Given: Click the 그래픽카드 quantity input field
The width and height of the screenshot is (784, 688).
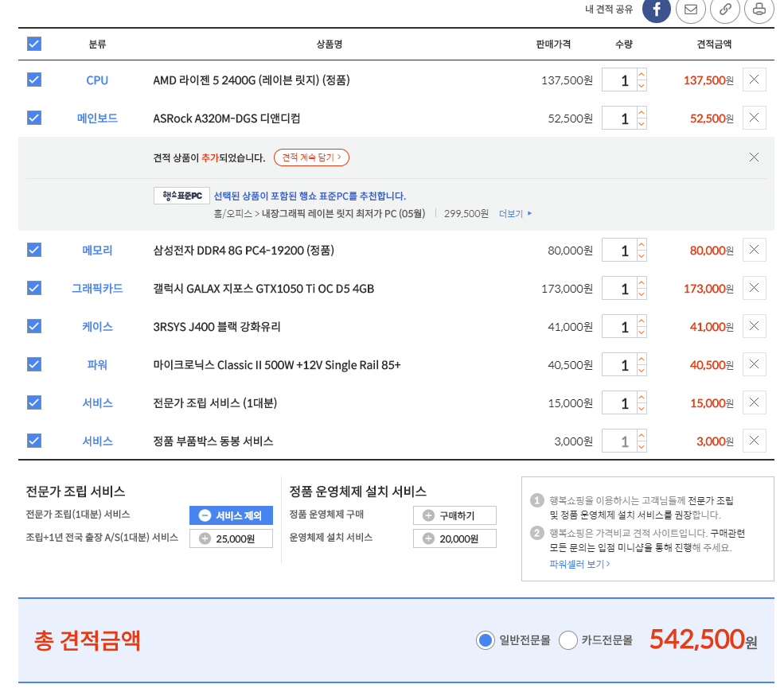Looking at the screenshot, I should (x=619, y=288).
